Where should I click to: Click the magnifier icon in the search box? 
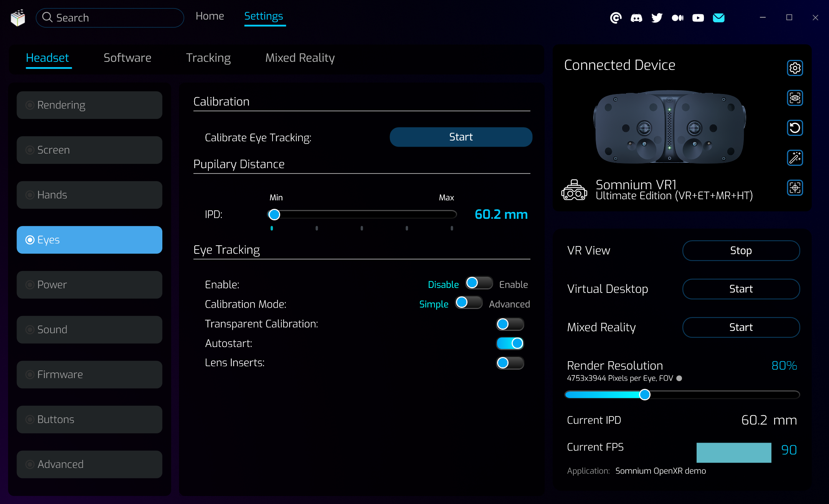(x=47, y=17)
